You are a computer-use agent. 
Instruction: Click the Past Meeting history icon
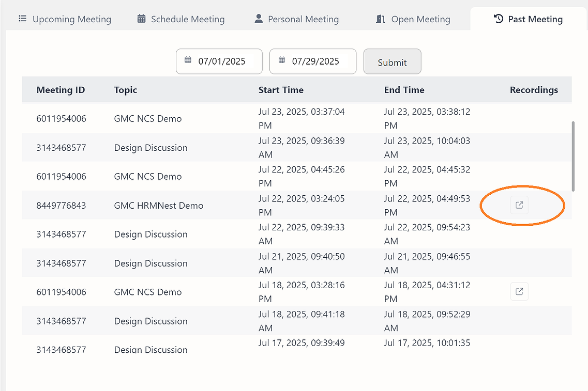coord(499,19)
